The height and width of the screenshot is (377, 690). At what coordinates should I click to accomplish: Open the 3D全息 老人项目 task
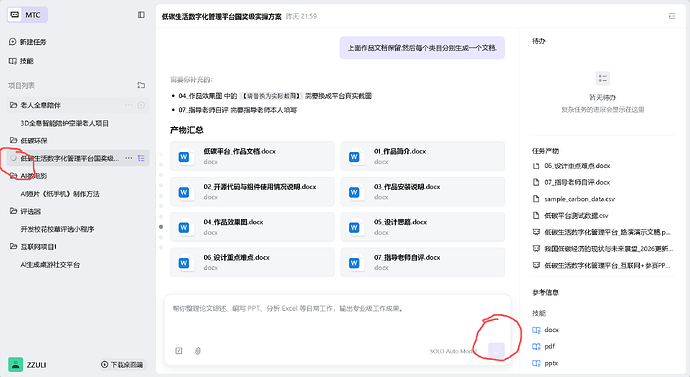click(65, 123)
